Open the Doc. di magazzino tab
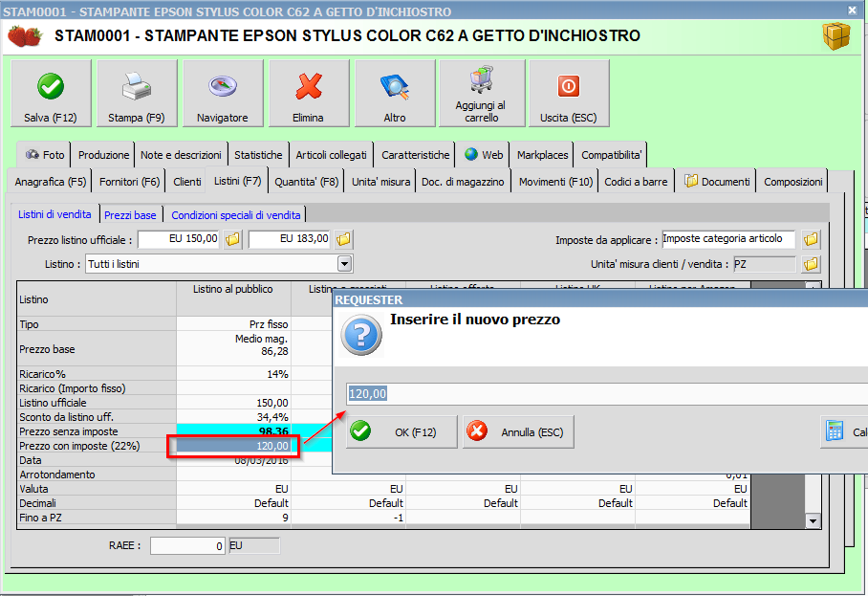868x596 pixels. click(463, 182)
